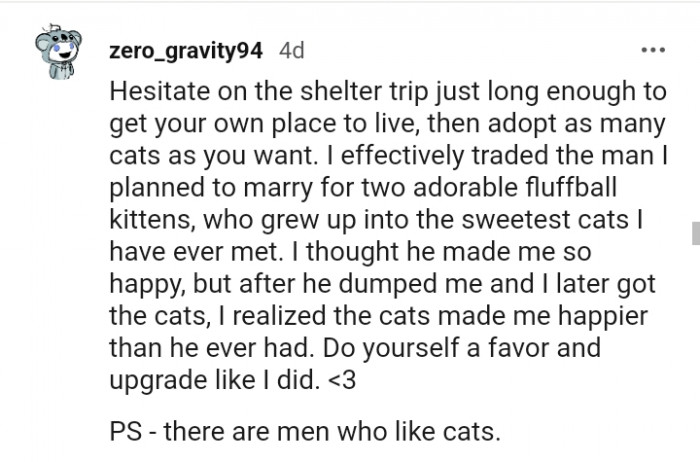The height and width of the screenshot is (462, 700).
Task: Click the gray scrollbar thumb on right edge
Action: coord(695,234)
